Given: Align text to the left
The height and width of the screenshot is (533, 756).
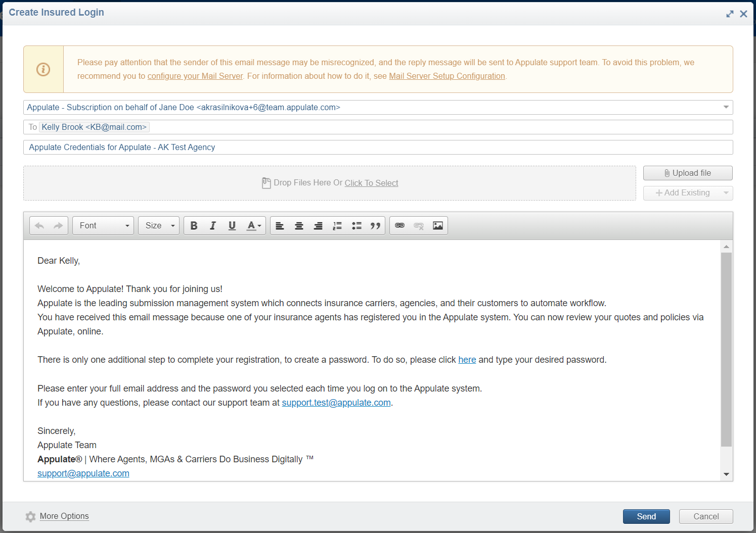Looking at the screenshot, I should point(280,226).
